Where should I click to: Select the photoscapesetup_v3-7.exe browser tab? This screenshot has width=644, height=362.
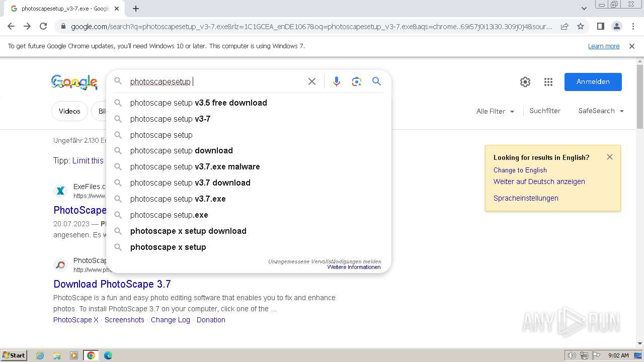65,9
